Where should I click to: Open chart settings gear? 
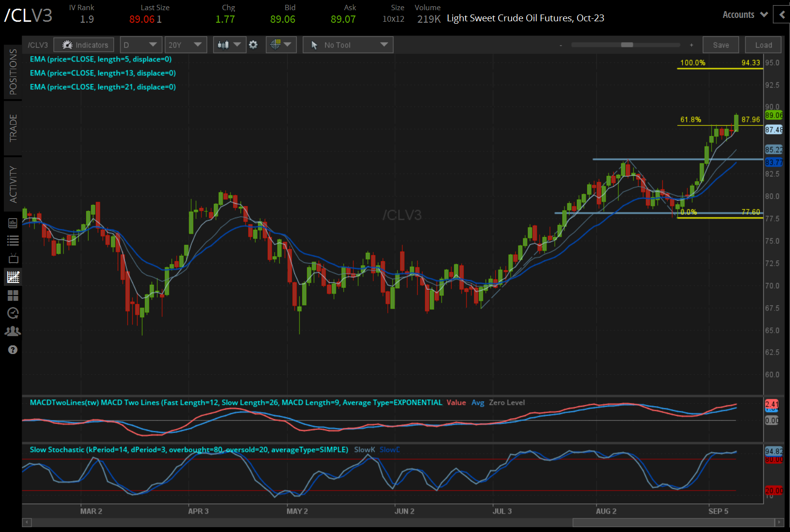click(253, 44)
